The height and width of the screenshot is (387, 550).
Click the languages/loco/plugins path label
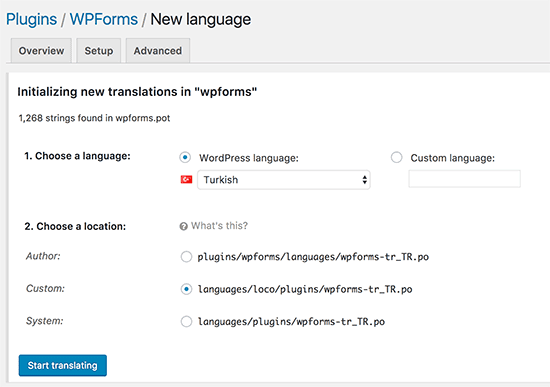coord(305,289)
